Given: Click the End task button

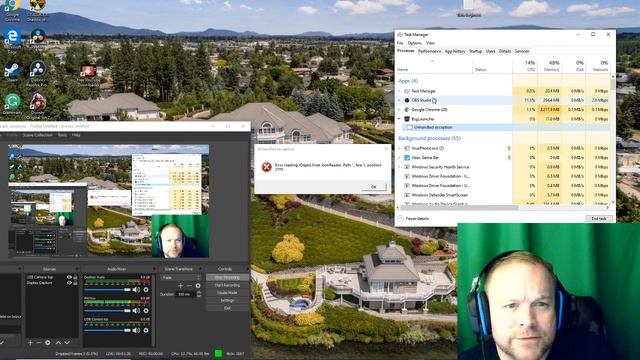Looking at the screenshot, I should pos(599,219).
